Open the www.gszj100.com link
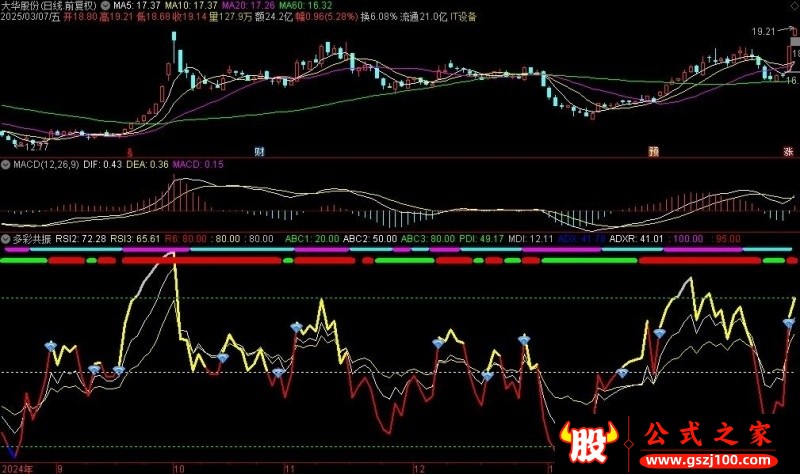 [x=708, y=460]
